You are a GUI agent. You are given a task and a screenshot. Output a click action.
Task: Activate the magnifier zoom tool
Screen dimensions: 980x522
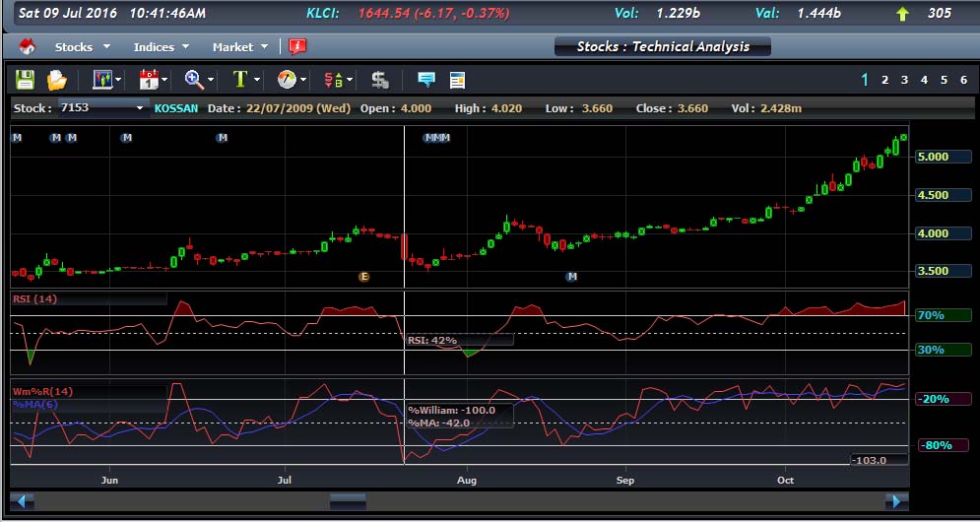pos(194,80)
